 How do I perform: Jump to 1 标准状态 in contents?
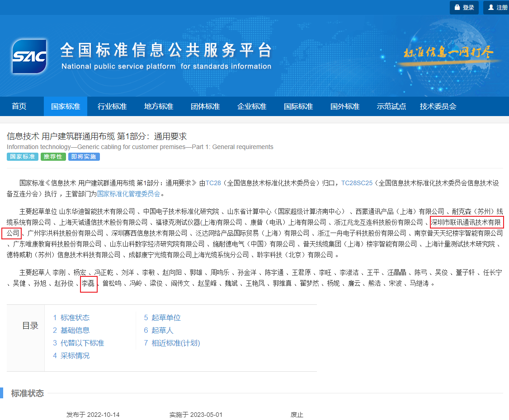[71, 318]
